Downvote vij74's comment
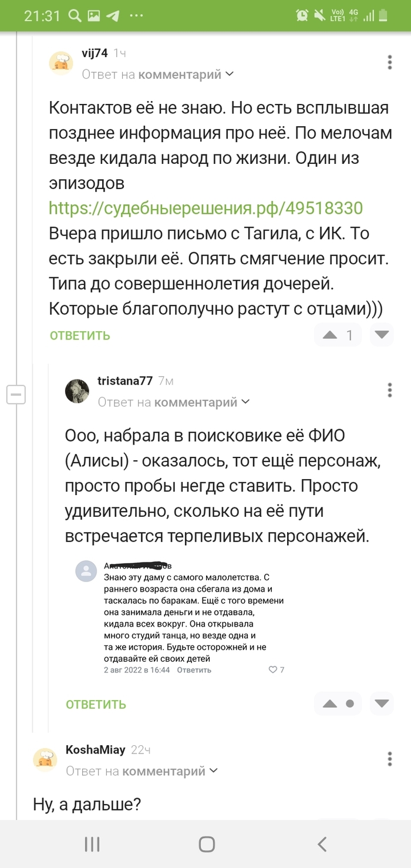The image size is (411, 868). [382, 335]
